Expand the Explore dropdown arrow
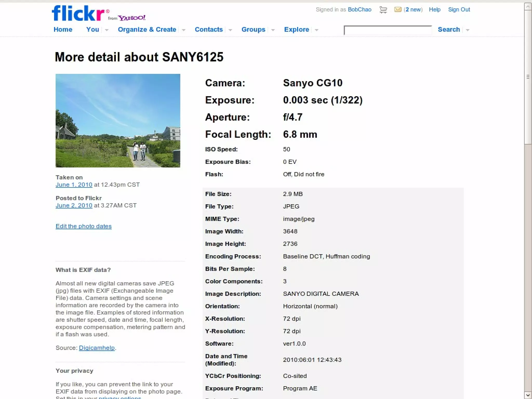 click(x=316, y=30)
